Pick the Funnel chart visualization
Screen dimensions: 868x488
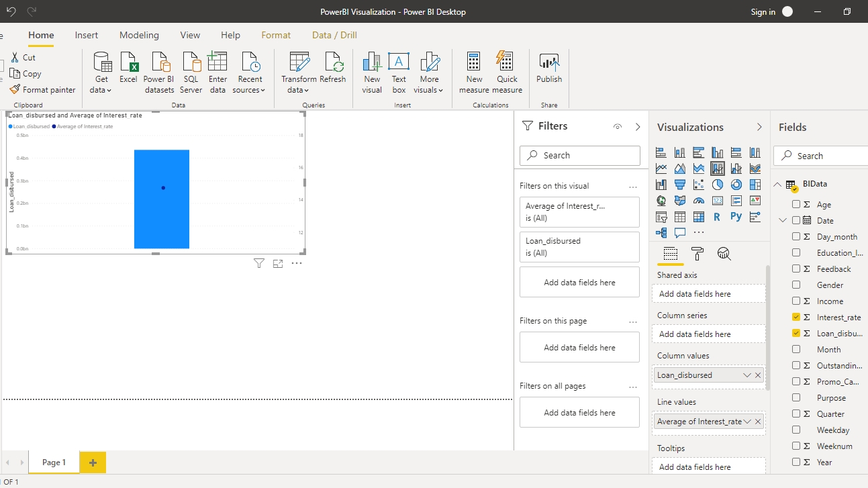pos(680,185)
